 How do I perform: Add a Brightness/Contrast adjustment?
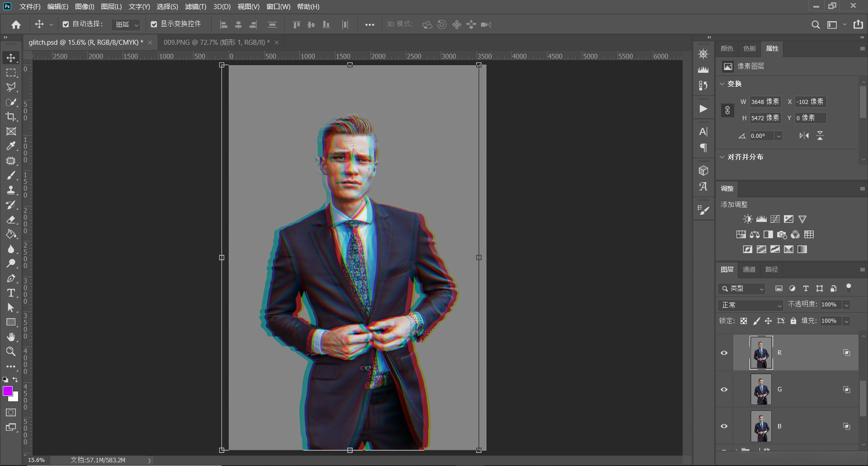coord(748,219)
